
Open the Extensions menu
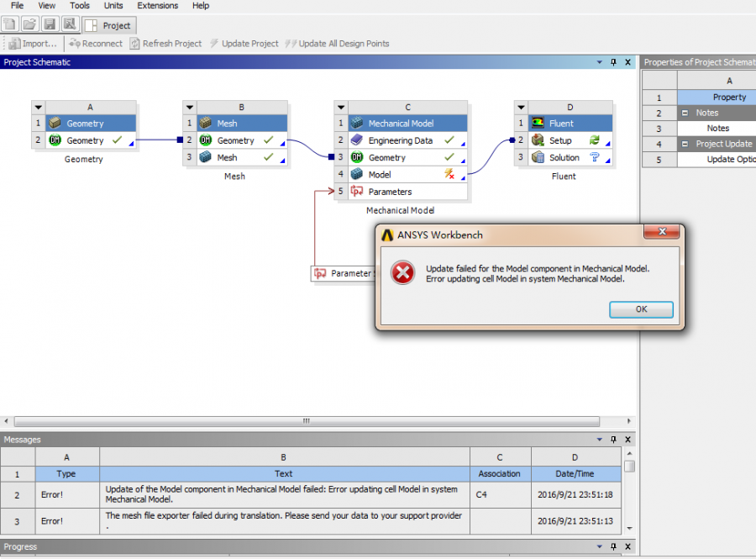tap(158, 6)
